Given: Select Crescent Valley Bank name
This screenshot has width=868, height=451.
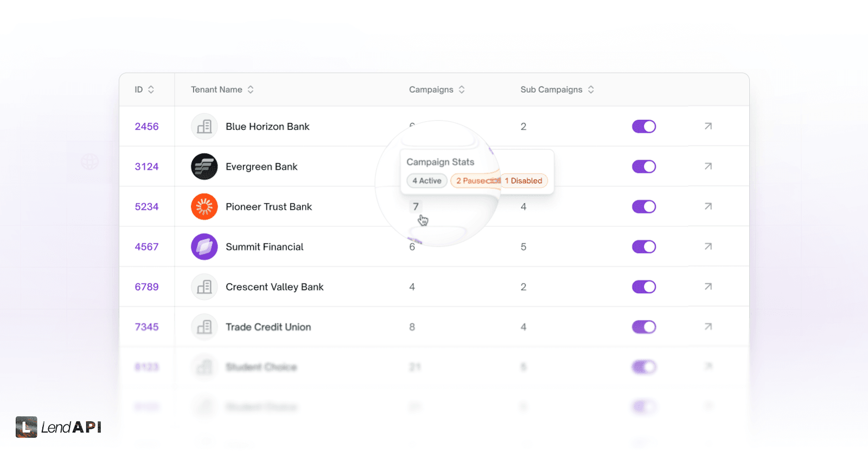Looking at the screenshot, I should point(275,287).
